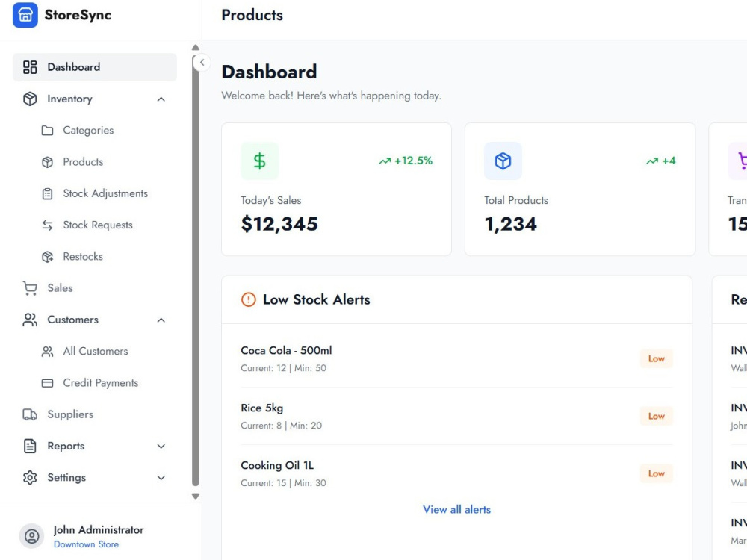Click the Credit Payments card icon
This screenshot has height=560, width=747.
[47, 383]
